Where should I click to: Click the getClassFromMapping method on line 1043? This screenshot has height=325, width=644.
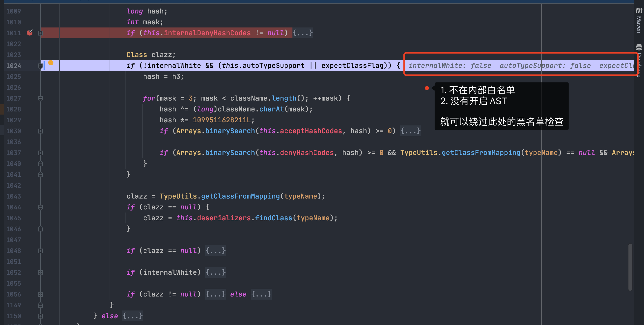240,196
